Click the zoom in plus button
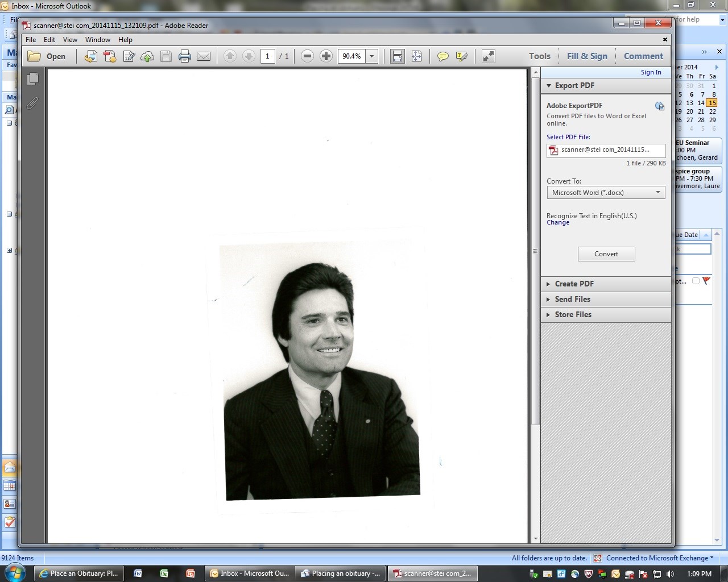 (326, 56)
